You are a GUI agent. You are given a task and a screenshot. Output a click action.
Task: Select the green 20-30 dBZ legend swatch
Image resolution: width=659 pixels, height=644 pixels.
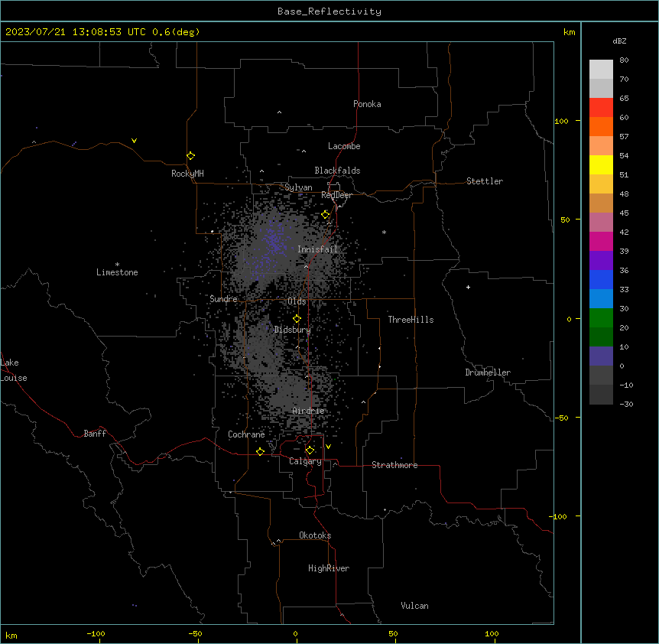tap(601, 318)
